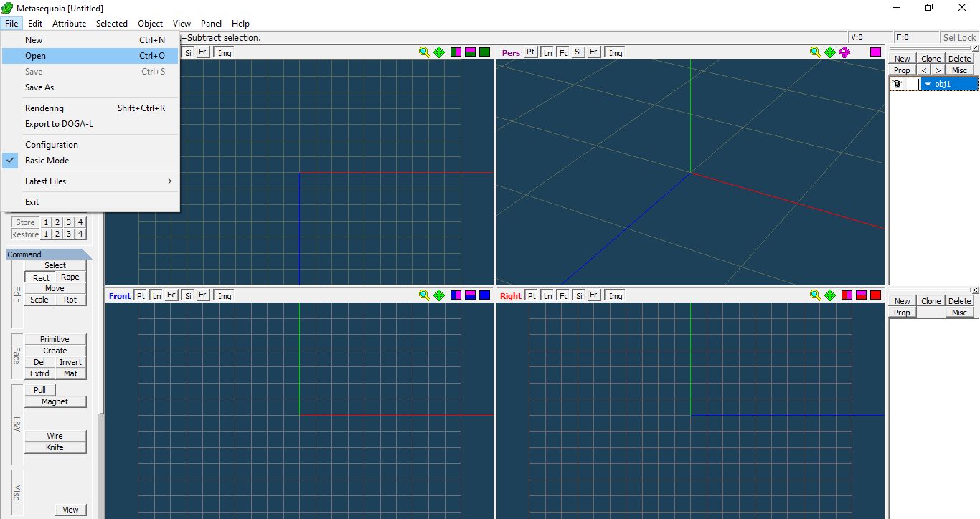
Task: Click the green pan icon in the Front viewport
Action: tap(439, 295)
